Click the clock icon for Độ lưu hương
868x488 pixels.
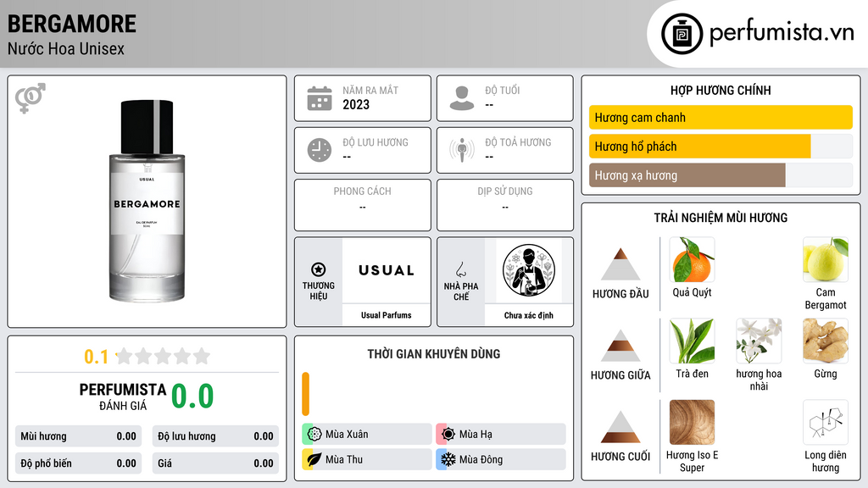tap(320, 150)
